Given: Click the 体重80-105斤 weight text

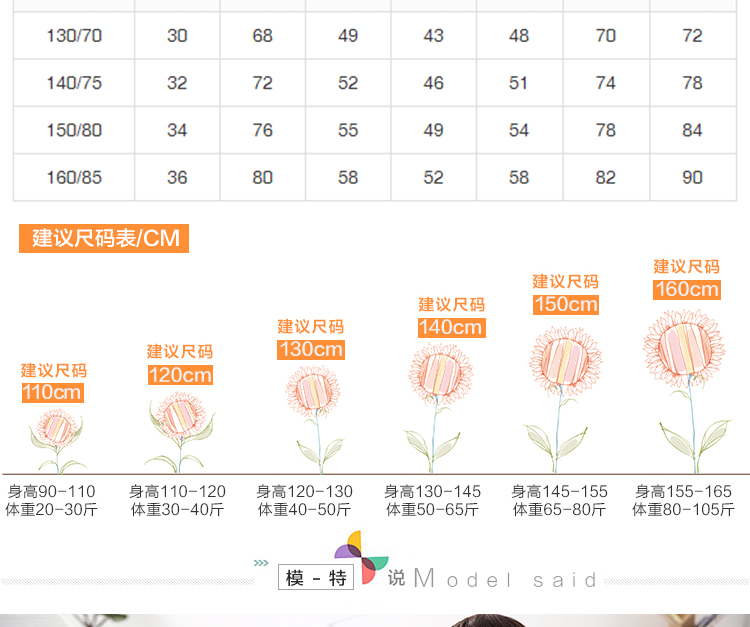Looking at the screenshot, I should [x=683, y=509].
